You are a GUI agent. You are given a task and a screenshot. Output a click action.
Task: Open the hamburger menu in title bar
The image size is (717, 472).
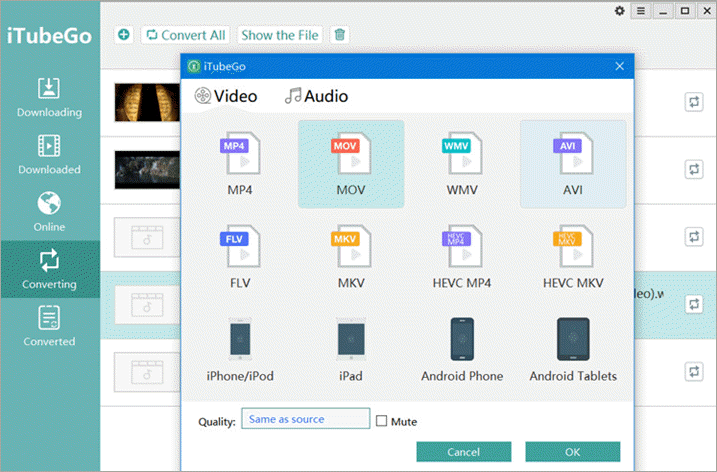pos(641,11)
